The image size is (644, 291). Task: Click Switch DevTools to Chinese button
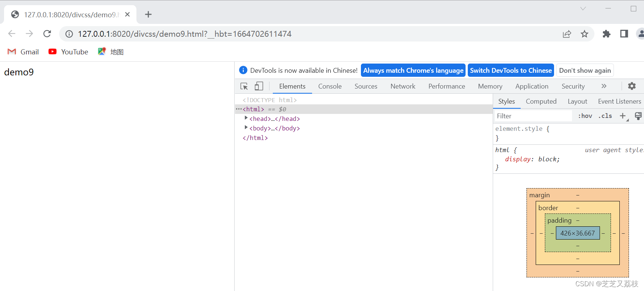(x=511, y=70)
